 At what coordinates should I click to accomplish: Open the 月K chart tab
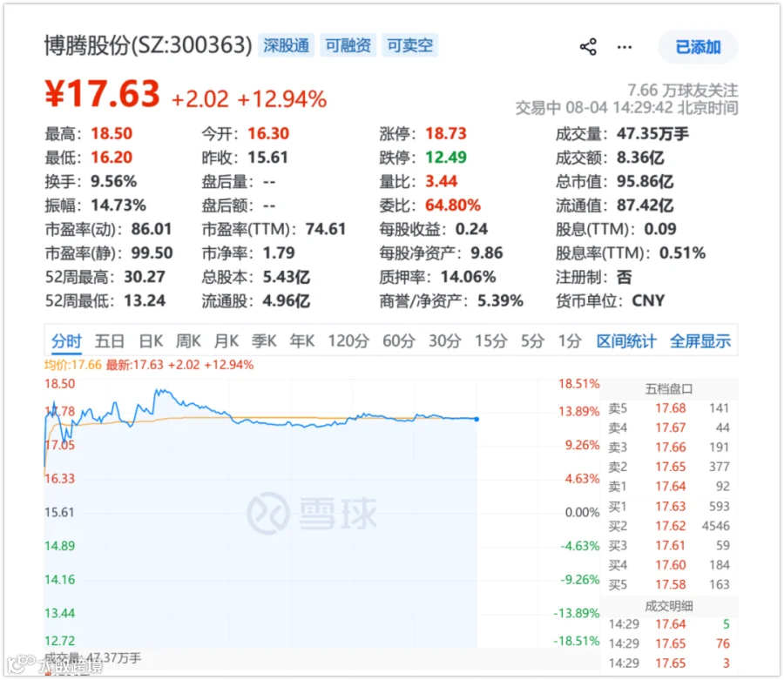pyautogui.click(x=226, y=341)
